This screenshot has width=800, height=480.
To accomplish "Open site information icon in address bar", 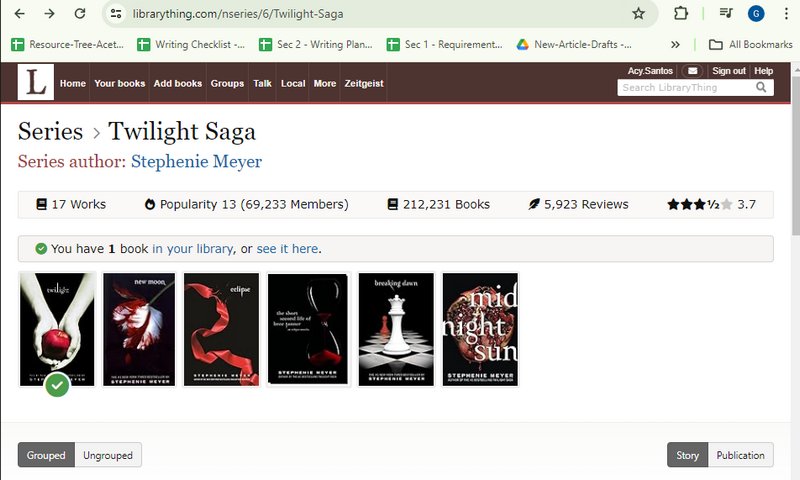I will (x=116, y=14).
